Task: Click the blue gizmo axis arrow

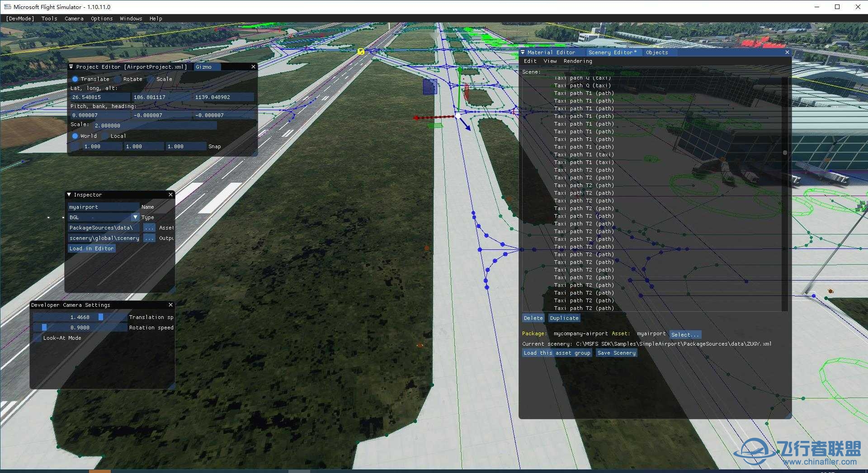Action: 465,124
